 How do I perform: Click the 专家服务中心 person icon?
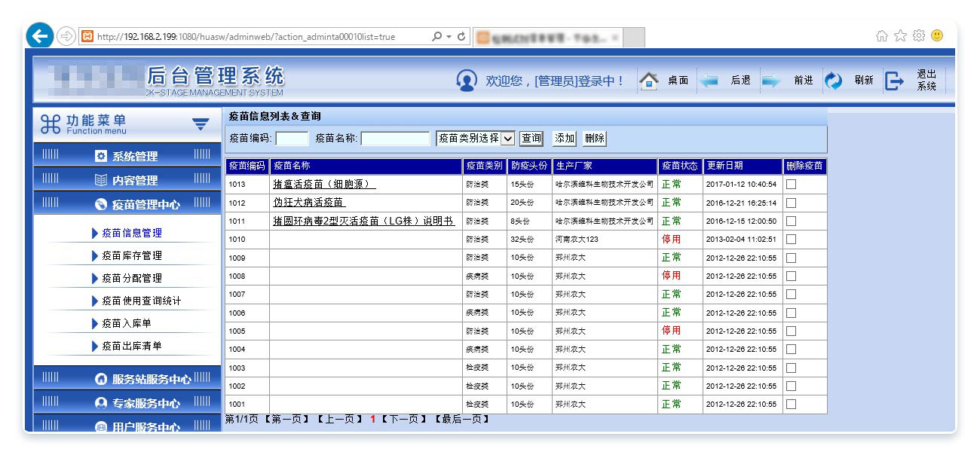pos(101,404)
